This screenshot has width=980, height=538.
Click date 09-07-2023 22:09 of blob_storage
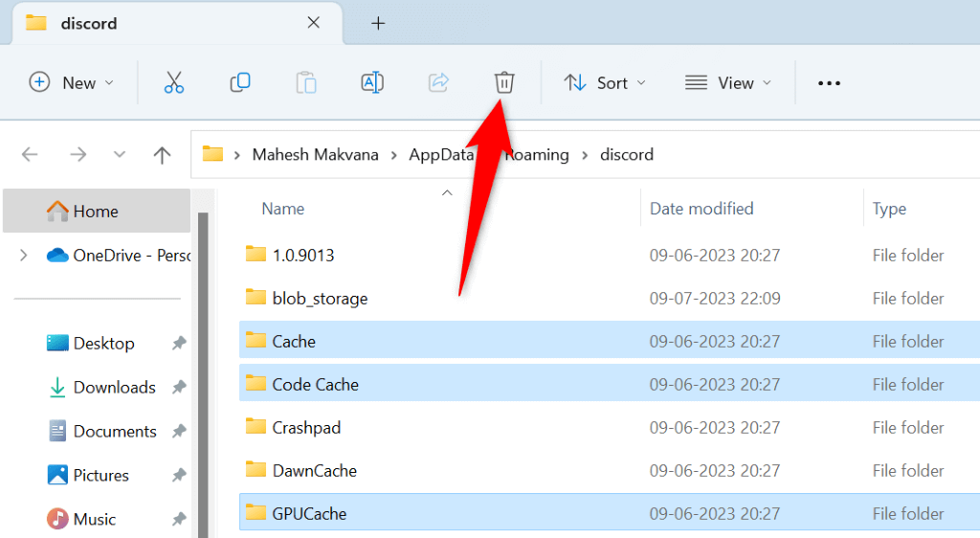click(714, 298)
